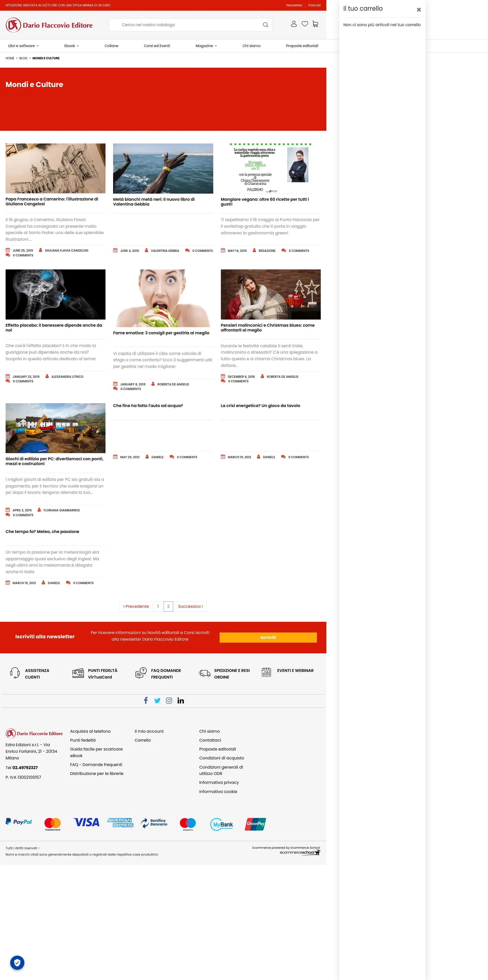Open author link Giuliana Flavia Cangelosi
Image resolution: width=488 pixels, height=980 pixels.
point(67,250)
